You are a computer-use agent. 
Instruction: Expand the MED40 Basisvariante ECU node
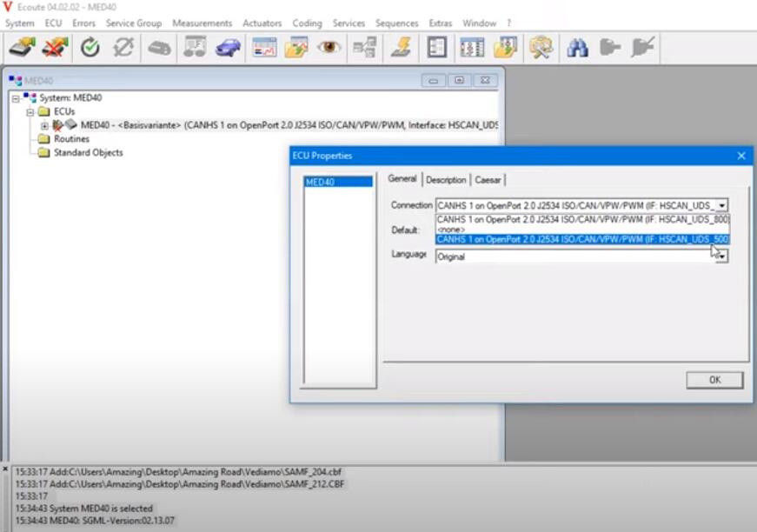[x=45, y=125]
